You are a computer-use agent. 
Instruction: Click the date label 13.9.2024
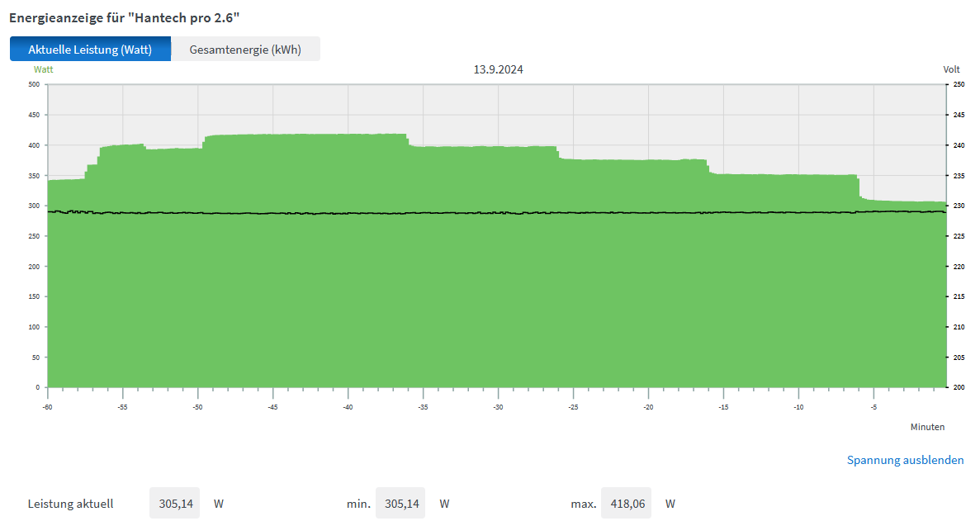pyautogui.click(x=498, y=69)
